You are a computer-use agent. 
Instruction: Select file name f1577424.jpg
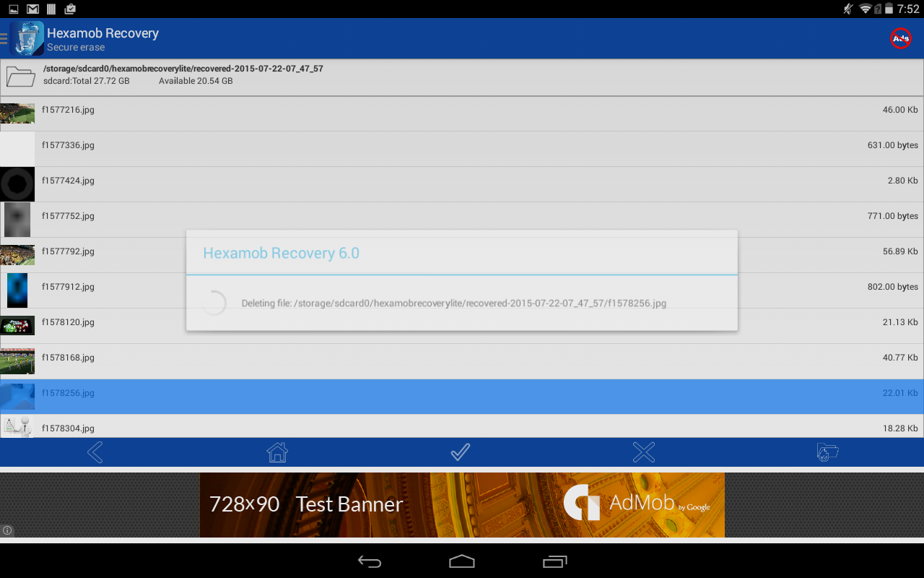coord(68,181)
